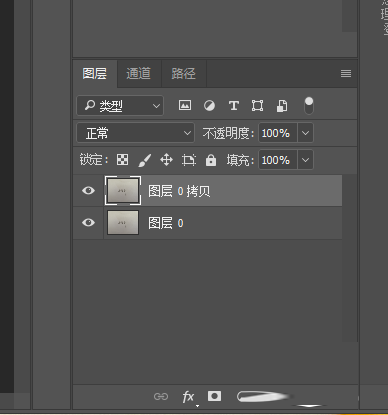The height and width of the screenshot is (415, 388).
Task: Hide the 图层 0 拷贝 layer
Action: [88, 190]
